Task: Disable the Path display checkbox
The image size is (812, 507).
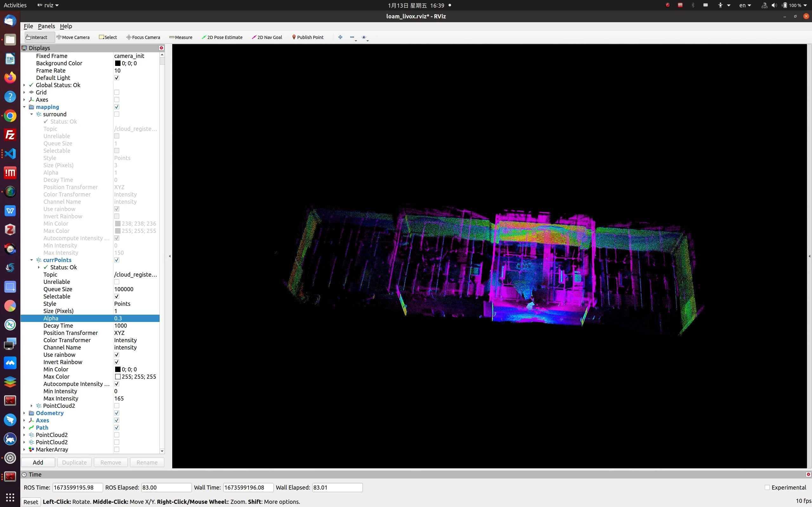Action: click(116, 427)
